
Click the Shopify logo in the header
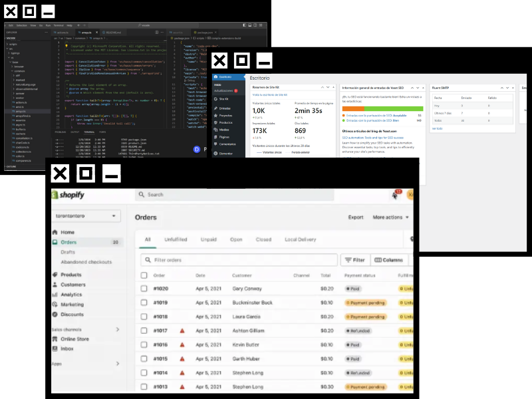coord(68,195)
